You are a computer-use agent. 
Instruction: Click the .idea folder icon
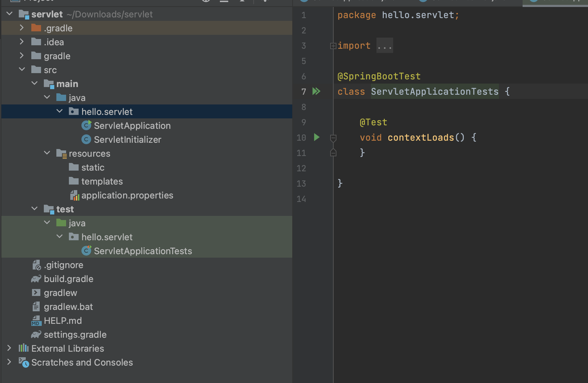[36, 42]
